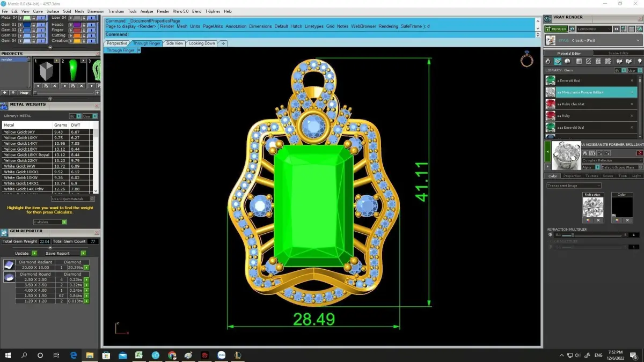This screenshot has height=362, width=644.
Task: Switch to the Material Editor tab
Action: point(568,53)
